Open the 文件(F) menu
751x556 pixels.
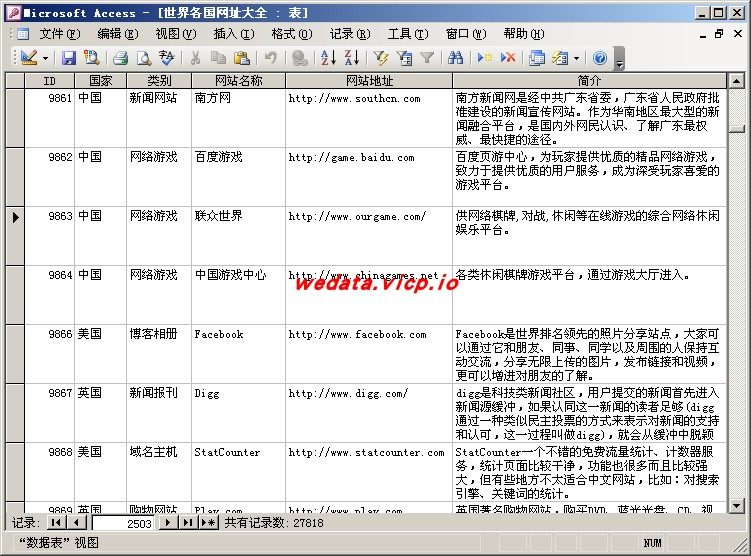(x=60, y=34)
